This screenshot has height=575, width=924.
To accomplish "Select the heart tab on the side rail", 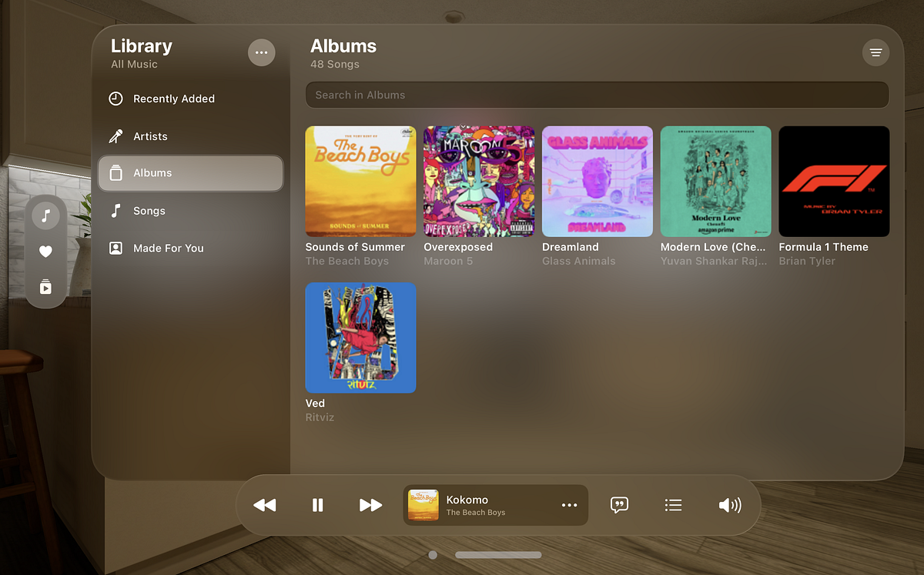I will click(45, 251).
